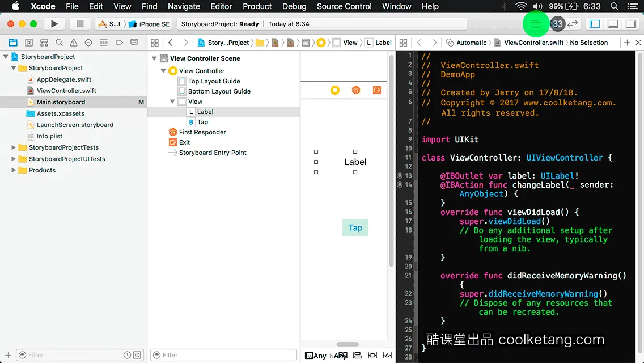Open the Align constraints button
This screenshot has height=363, width=644.
click(x=358, y=355)
